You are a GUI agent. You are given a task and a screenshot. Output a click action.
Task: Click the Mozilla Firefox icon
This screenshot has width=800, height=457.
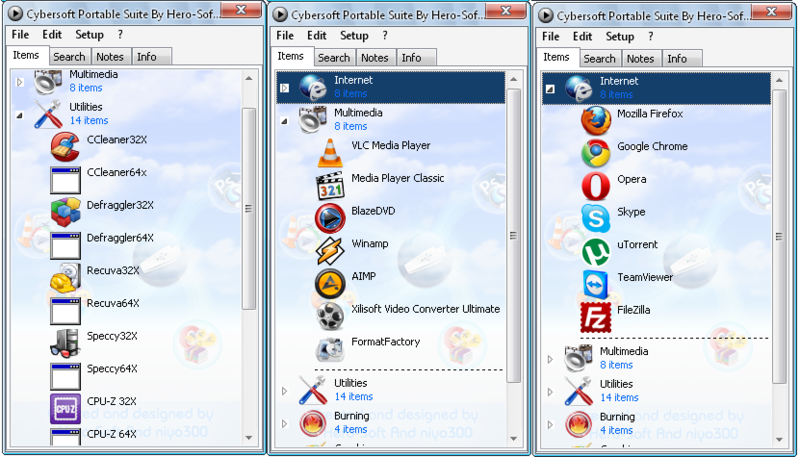click(596, 121)
